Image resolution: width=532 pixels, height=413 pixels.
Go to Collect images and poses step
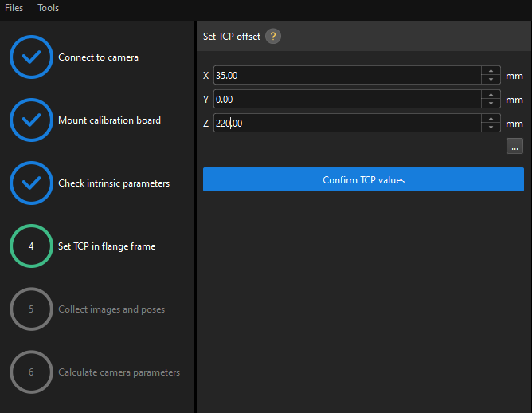111,309
